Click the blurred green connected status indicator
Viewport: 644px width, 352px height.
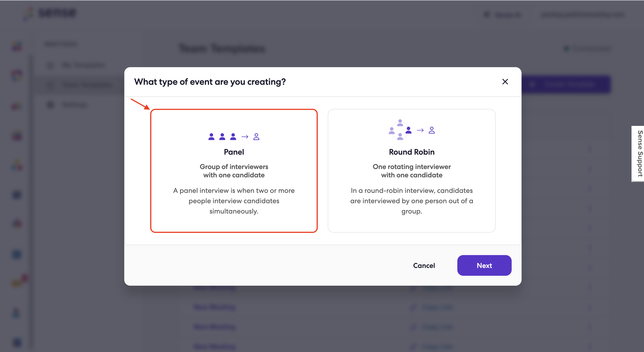566,48
